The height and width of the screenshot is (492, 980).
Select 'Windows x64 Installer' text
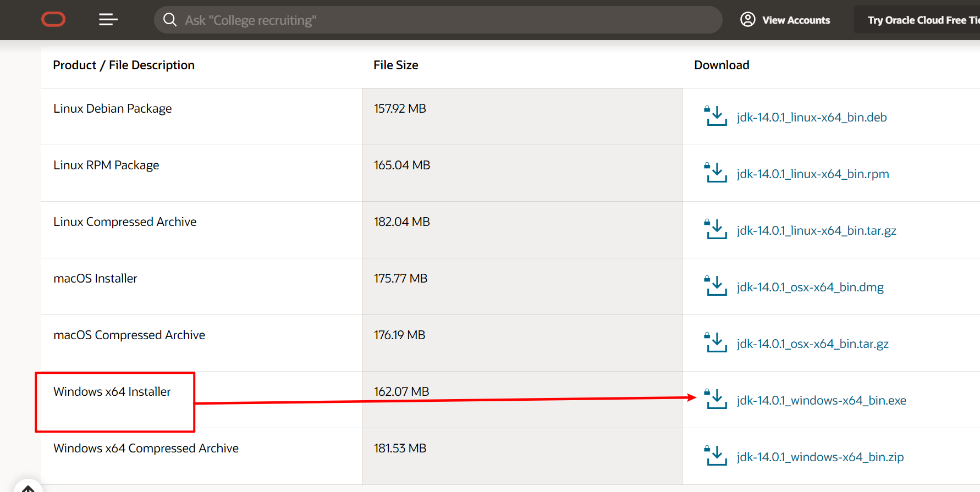pos(112,391)
